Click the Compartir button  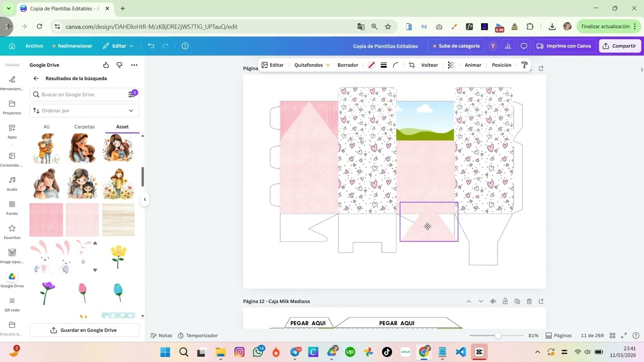(619, 46)
